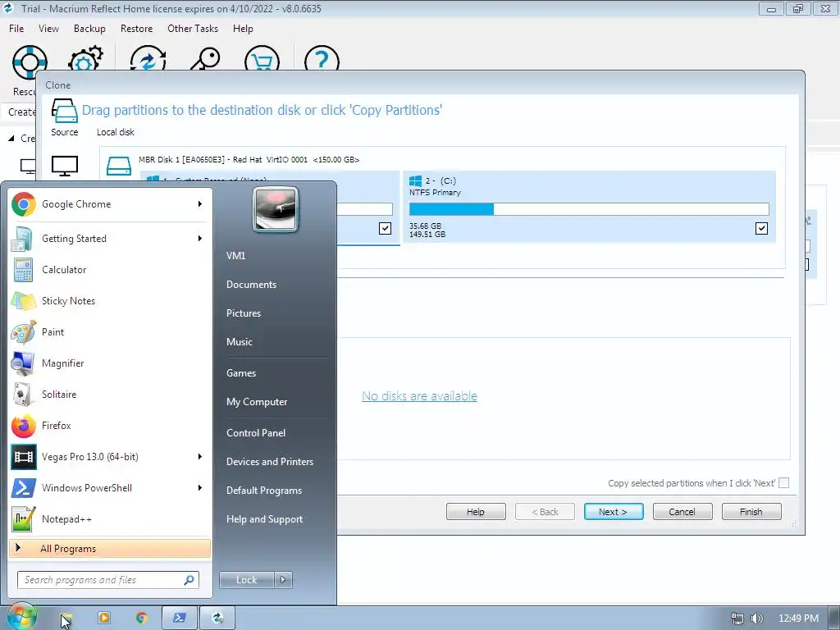This screenshot has height=630, width=840.
Task: Click the volume speaker tray icon
Action: tap(757, 619)
